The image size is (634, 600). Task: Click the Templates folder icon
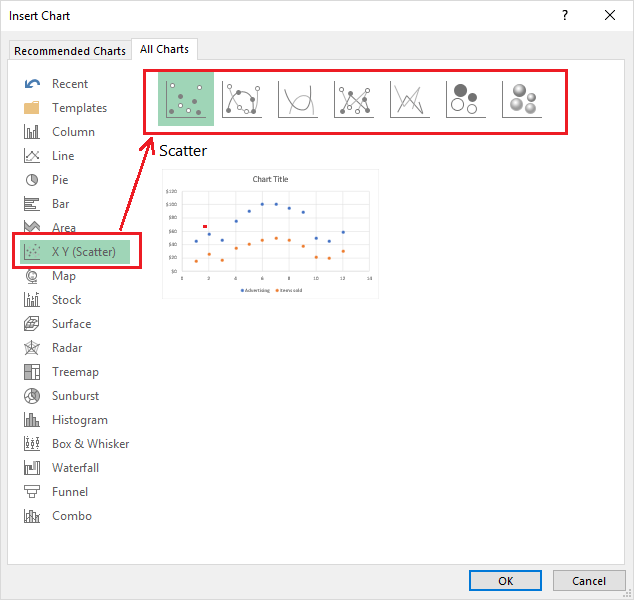(32, 108)
